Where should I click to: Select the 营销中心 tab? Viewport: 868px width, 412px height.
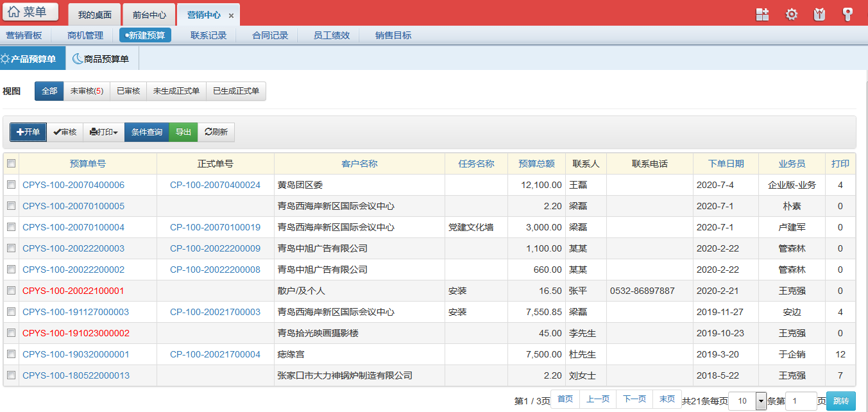(x=204, y=15)
